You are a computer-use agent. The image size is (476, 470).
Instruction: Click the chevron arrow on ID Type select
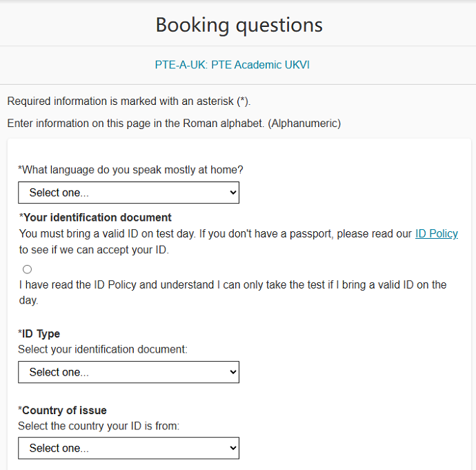click(x=232, y=372)
